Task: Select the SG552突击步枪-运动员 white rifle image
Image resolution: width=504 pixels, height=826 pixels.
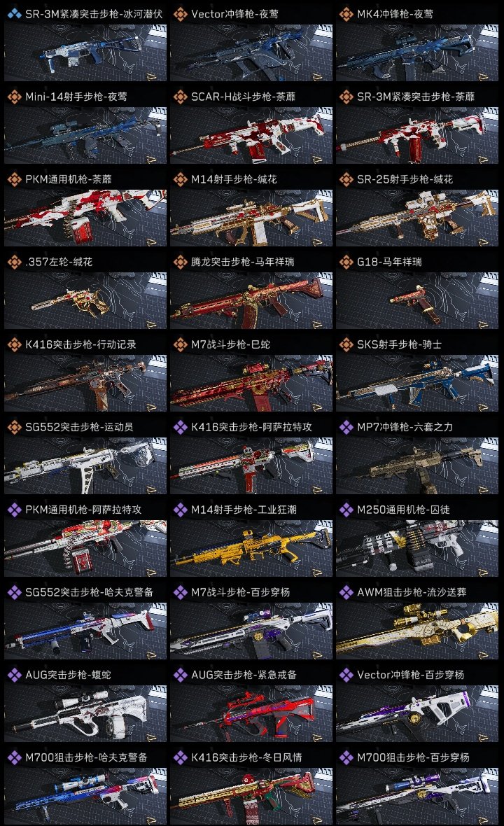Action: click(85, 465)
